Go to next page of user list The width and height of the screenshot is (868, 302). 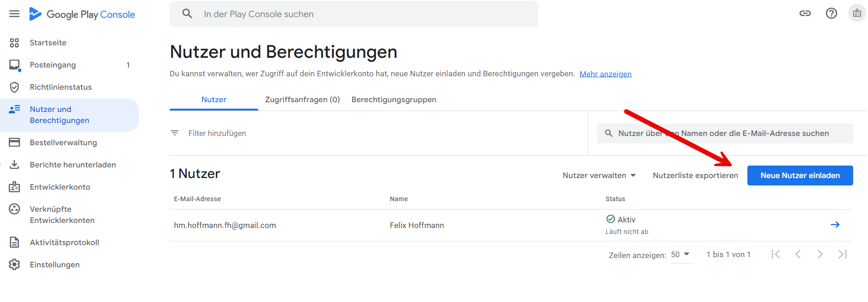(x=820, y=254)
